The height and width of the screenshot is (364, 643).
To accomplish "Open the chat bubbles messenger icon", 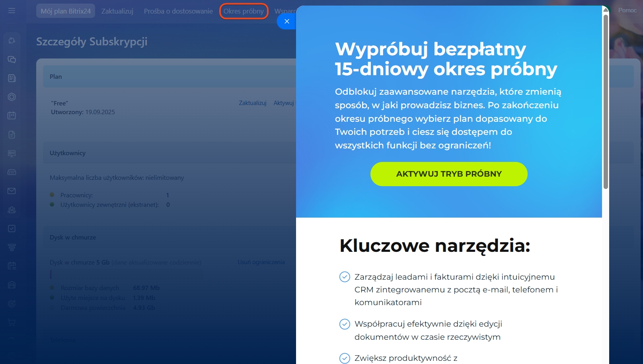I will [x=12, y=60].
